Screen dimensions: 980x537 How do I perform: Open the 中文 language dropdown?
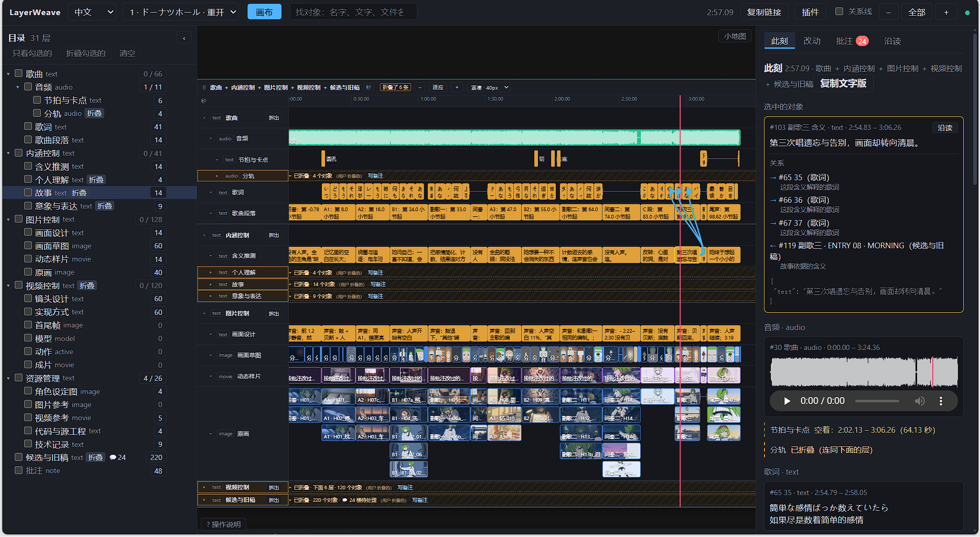(92, 12)
